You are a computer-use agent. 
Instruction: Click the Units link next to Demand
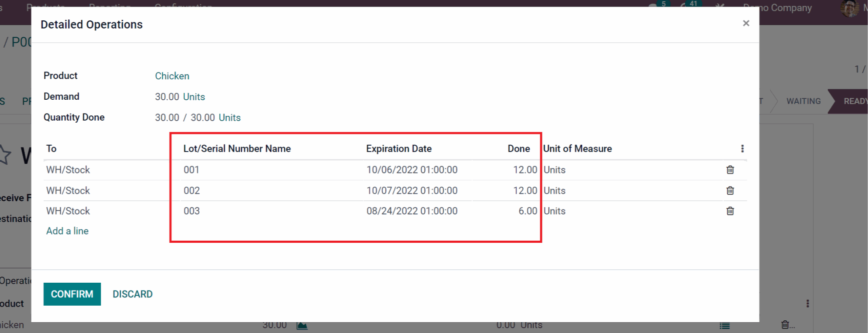pos(194,97)
